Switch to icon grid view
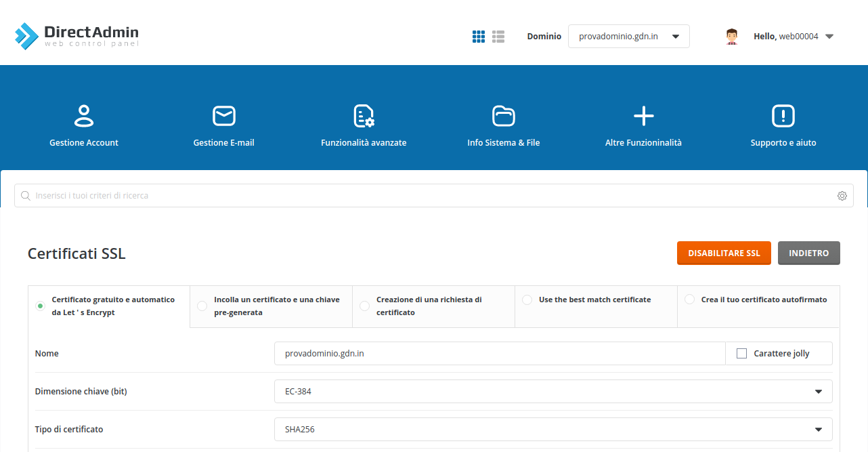This screenshot has height=452, width=868. (479, 37)
